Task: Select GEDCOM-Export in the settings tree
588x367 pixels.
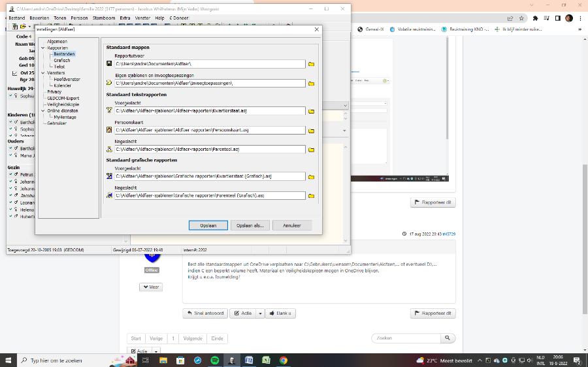Action: coord(63,98)
